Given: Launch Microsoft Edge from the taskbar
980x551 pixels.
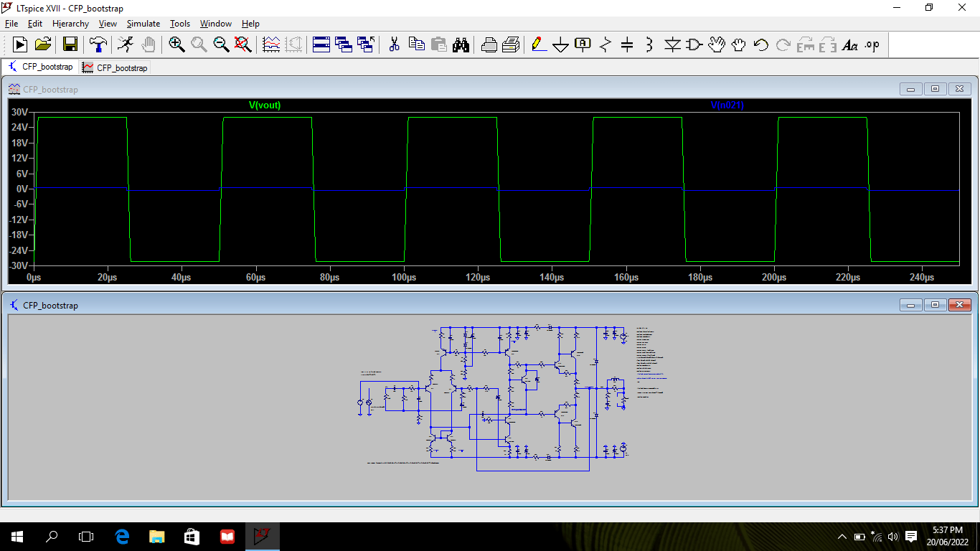Looking at the screenshot, I should click(122, 536).
